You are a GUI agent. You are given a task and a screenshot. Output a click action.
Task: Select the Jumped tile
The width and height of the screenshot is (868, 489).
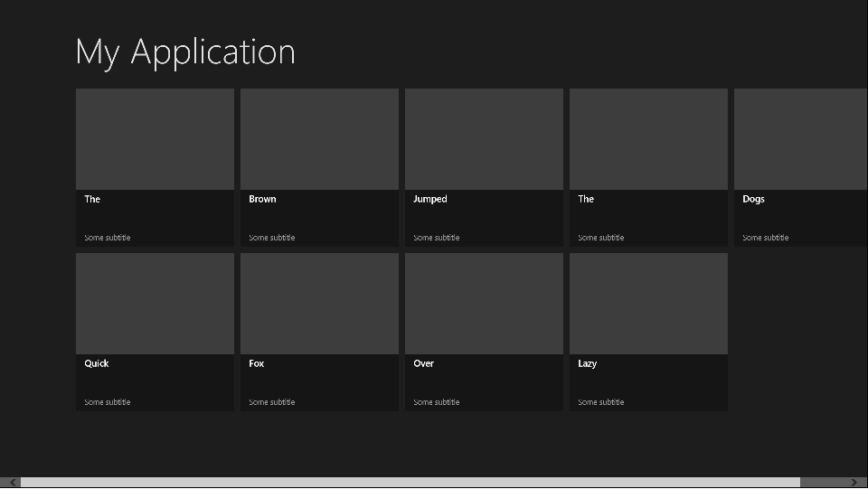coord(484,167)
